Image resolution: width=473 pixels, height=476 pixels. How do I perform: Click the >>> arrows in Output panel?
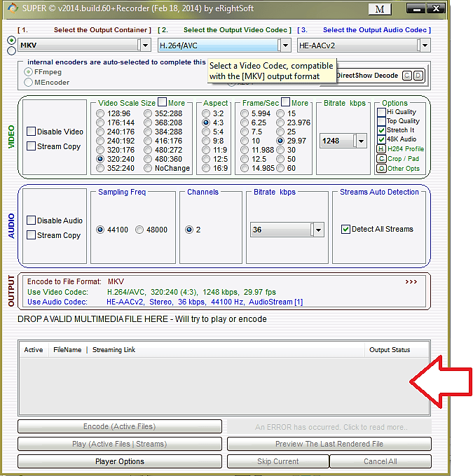click(x=411, y=281)
